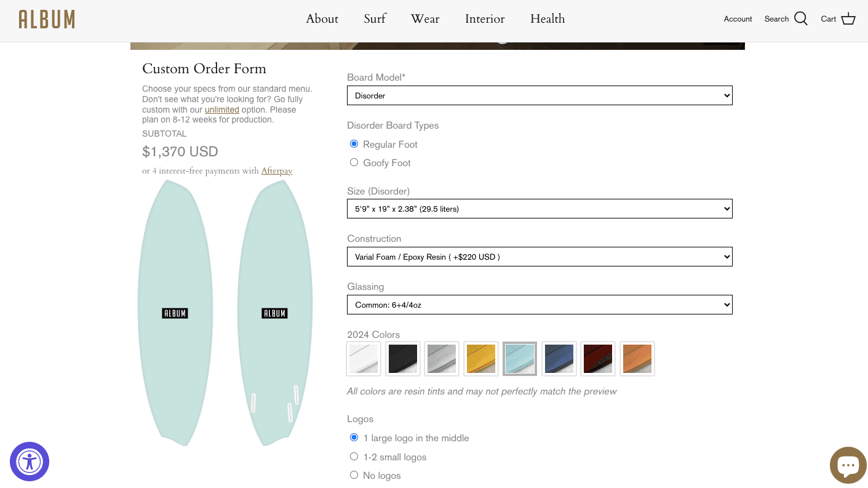Select the orange color swatch

coord(637,359)
